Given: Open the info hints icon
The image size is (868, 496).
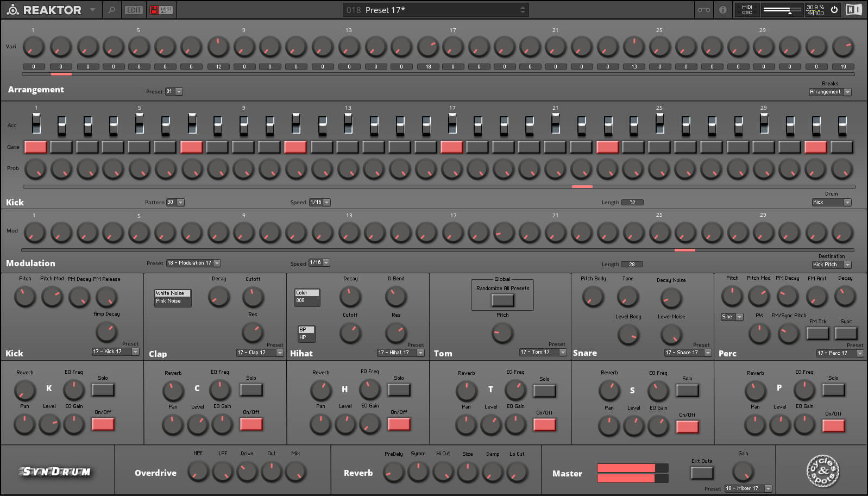Looking at the screenshot, I should coord(722,10).
